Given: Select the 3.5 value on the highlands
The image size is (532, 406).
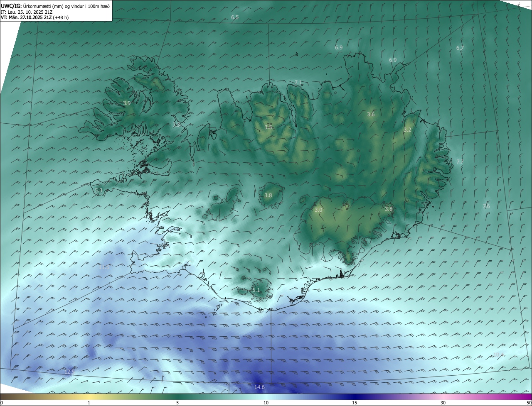Looking at the screenshot, I should (x=268, y=127).
